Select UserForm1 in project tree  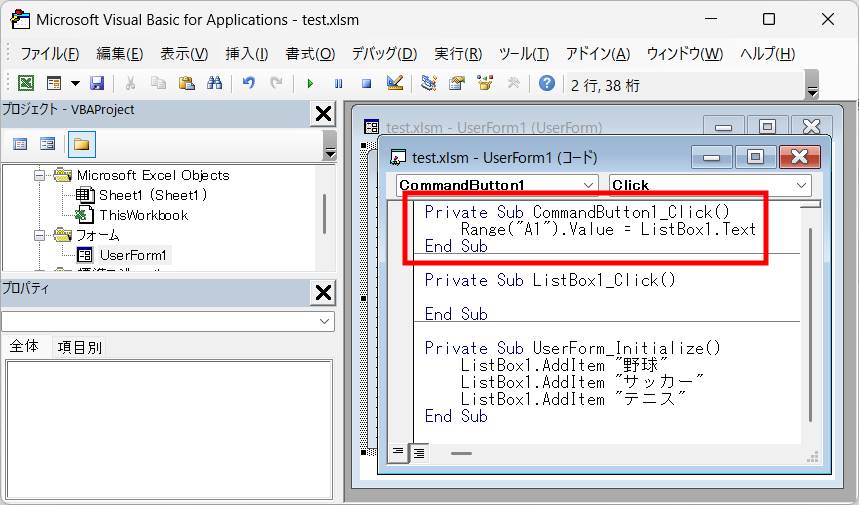tap(133, 255)
